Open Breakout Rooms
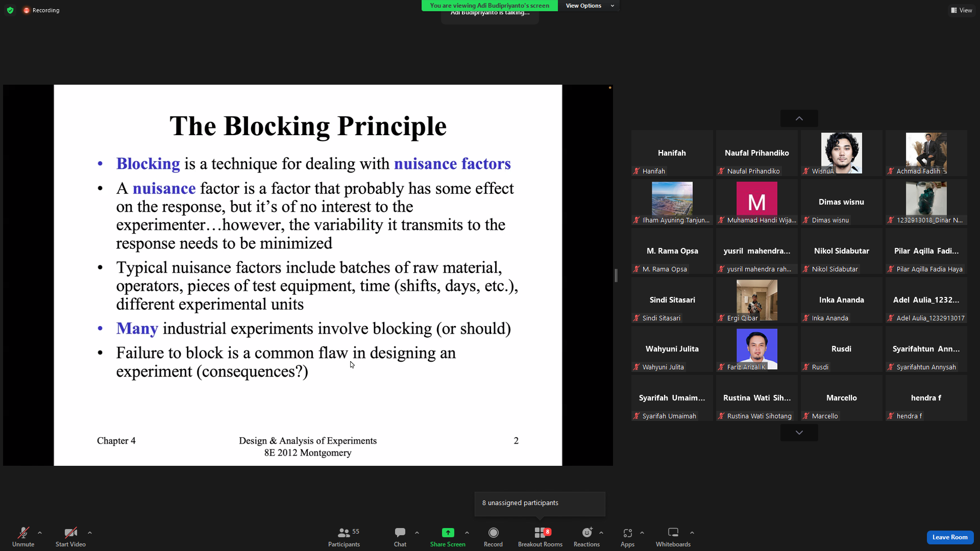 (x=540, y=537)
